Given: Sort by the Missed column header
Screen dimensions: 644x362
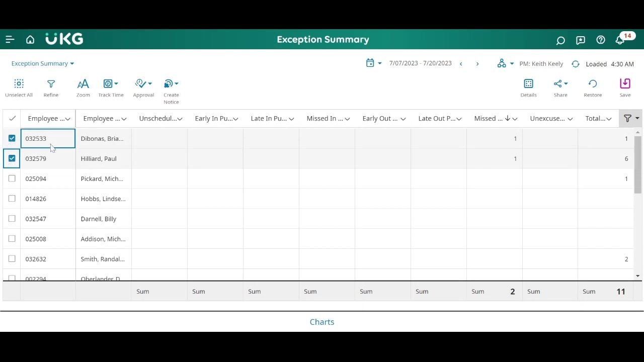Looking at the screenshot, I should tap(489, 119).
